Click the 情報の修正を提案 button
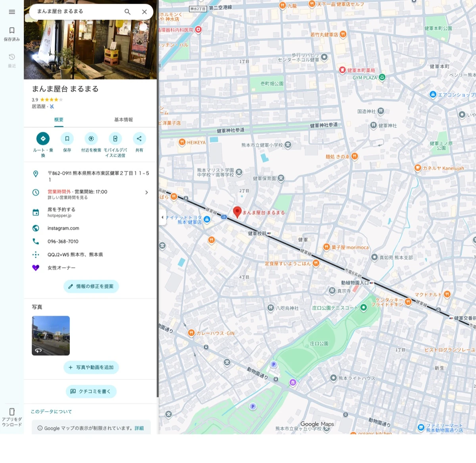 click(x=91, y=286)
